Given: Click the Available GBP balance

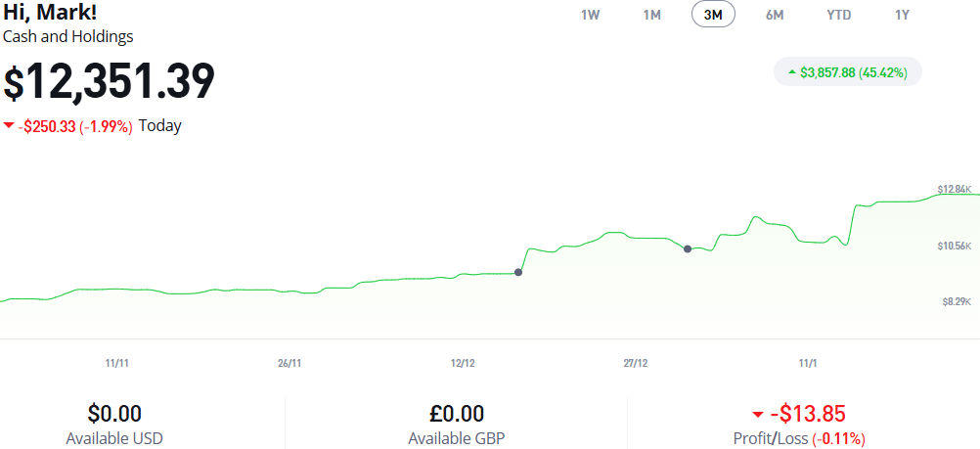Looking at the screenshot, I should 457,414.
